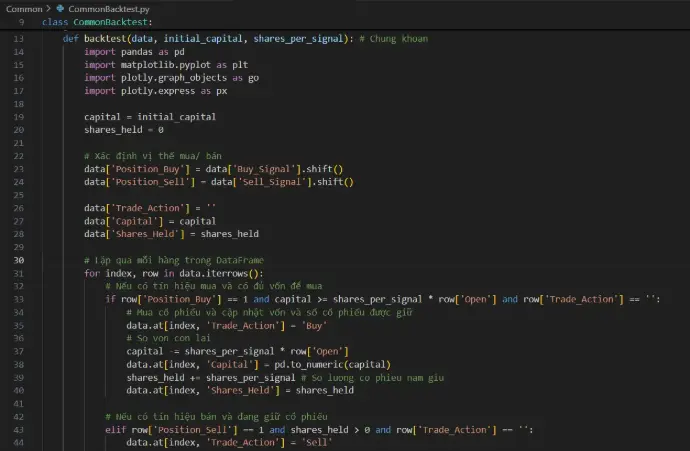Place cursor on 'shares_held = 0' line

click(123, 130)
